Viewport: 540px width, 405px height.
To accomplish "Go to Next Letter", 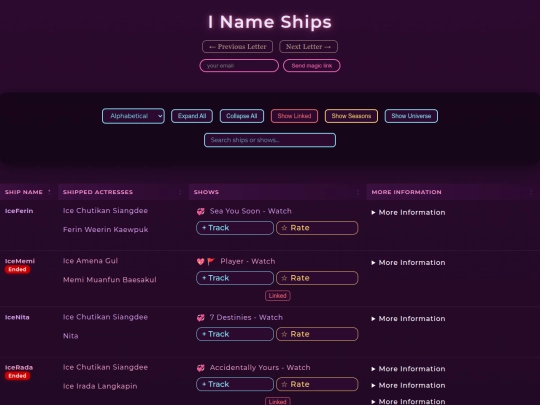I will tap(308, 46).
